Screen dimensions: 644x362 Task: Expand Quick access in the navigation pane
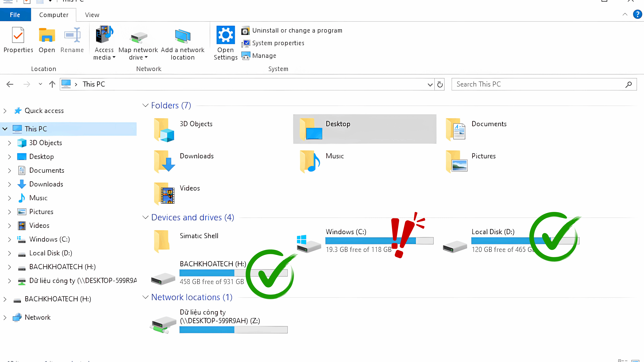click(5, 111)
